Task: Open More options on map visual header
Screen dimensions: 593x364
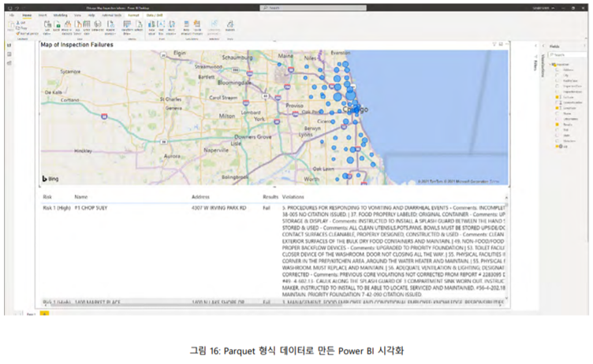Action: [507, 44]
